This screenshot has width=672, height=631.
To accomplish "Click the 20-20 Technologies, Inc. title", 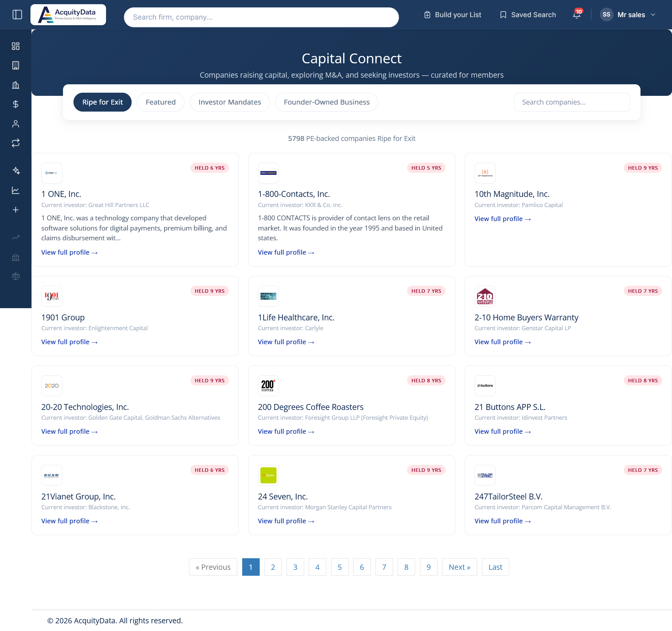I will [x=85, y=407].
